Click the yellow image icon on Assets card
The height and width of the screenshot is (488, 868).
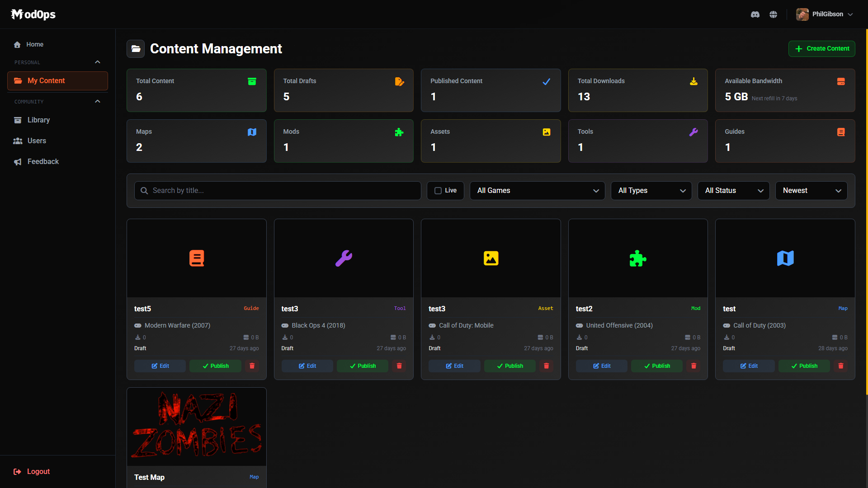click(x=547, y=132)
